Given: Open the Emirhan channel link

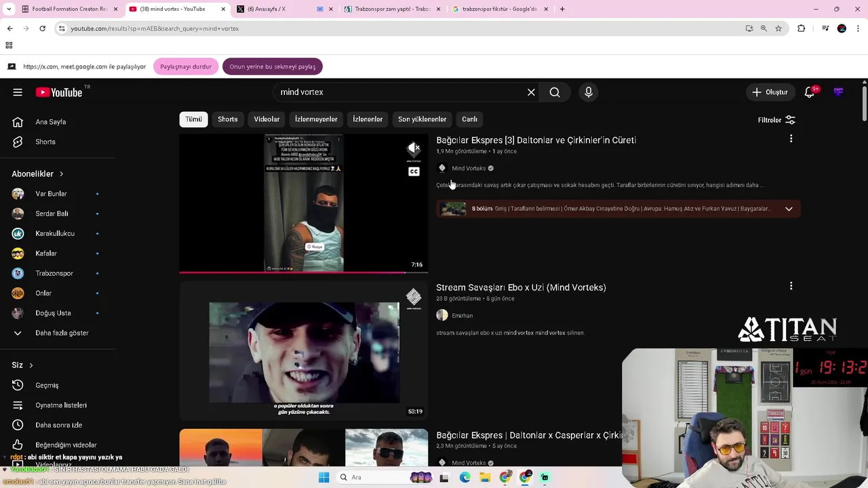Looking at the screenshot, I should [x=462, y=315].
